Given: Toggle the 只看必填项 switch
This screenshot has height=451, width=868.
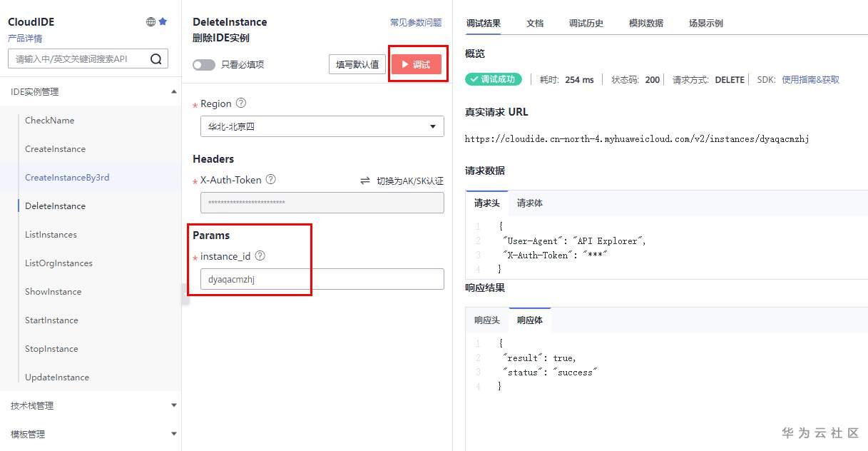Looking at the screenshot, I should (204, 65).
